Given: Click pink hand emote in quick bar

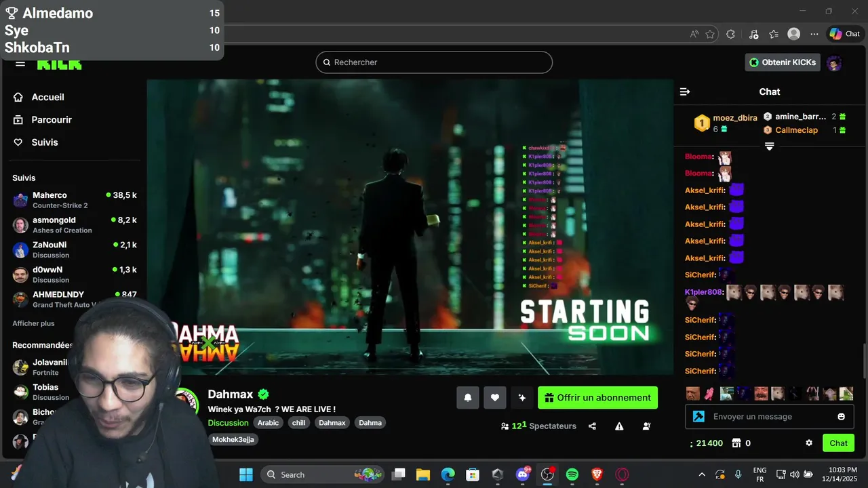Looking at the screenshot, I should (x=709, y=394).
